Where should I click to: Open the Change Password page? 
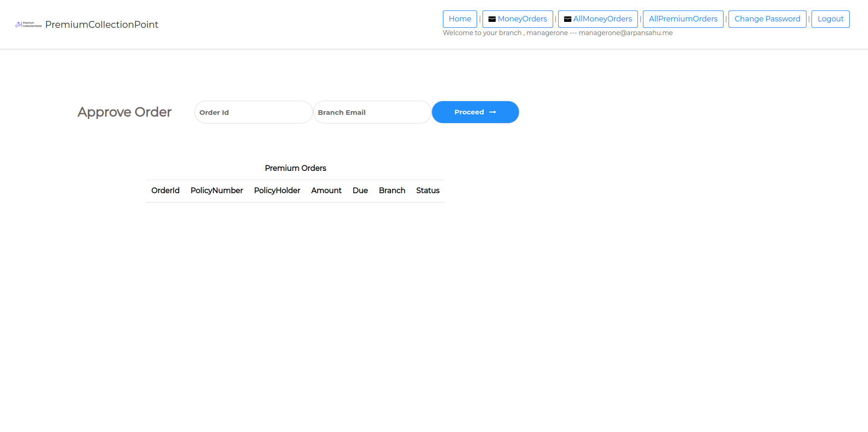point(767,19)
